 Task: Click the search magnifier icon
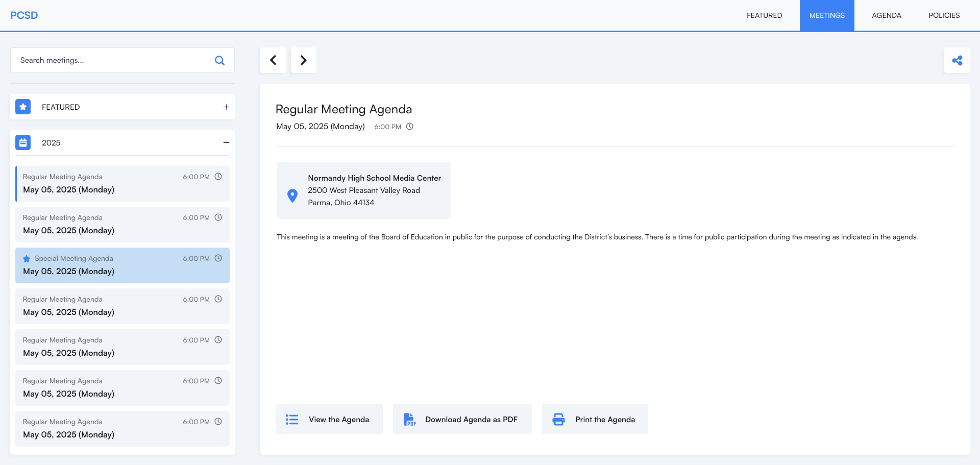click(219, 60)
